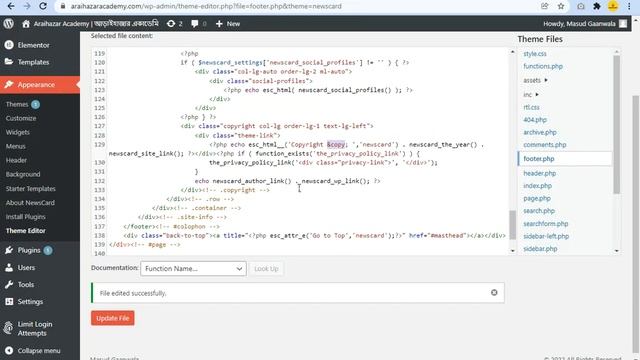Select footer.php in Theme Files
The image size is (640, 360).
(x=565, y=159)
